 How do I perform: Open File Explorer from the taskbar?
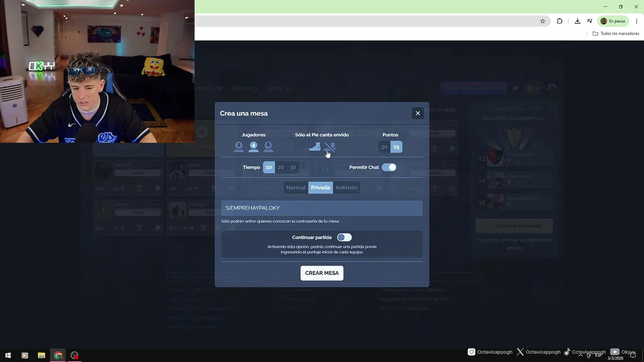[x=41, y=355]
